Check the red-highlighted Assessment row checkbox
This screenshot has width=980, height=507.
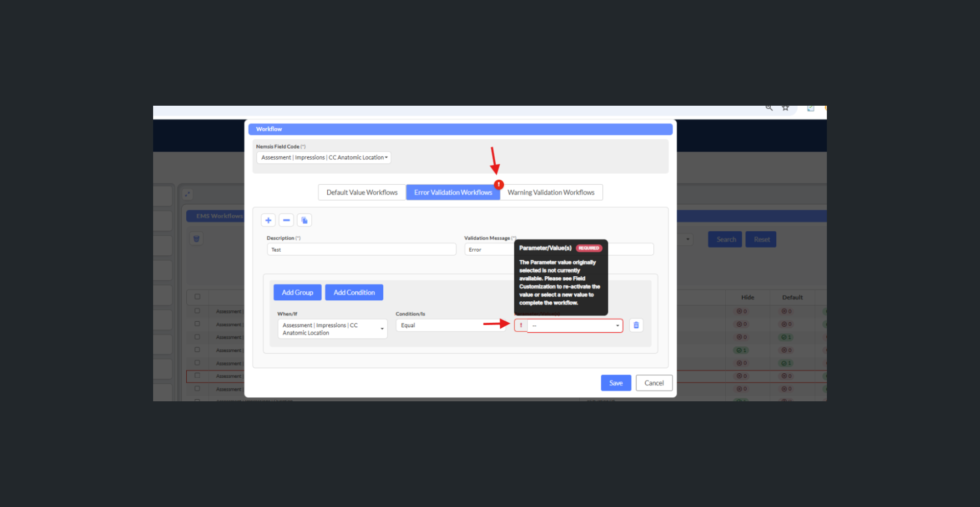click(x=198, y=376)
